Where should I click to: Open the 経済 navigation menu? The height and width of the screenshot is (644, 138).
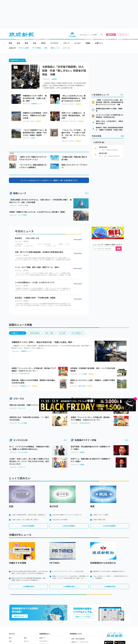coord(26,43)
